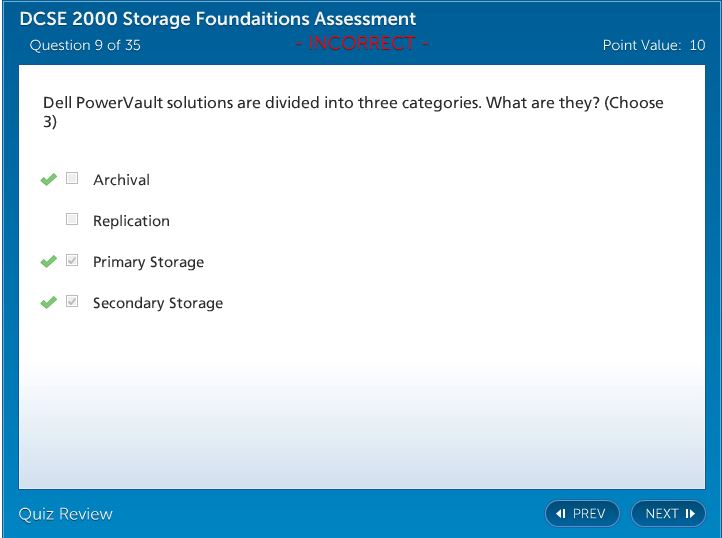The image size is (722, 538).
Task: Click the green checkmark beside Archival
Action: click(x=48, y=180)
